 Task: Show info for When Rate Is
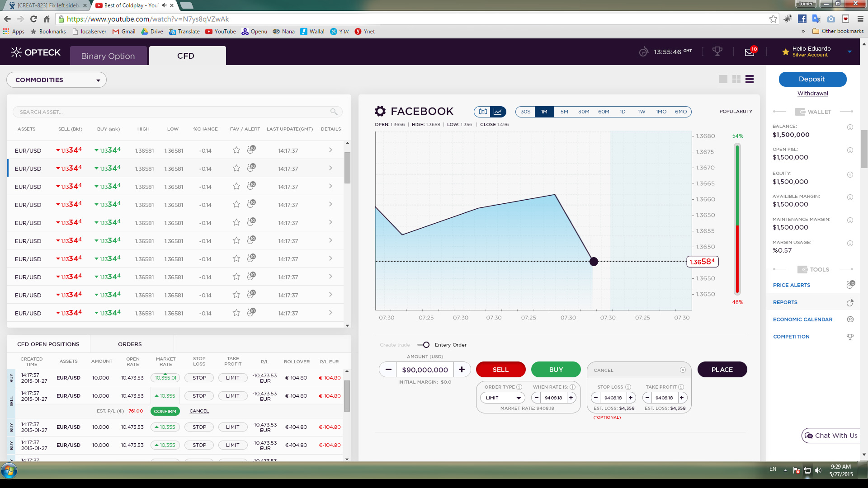572,387
